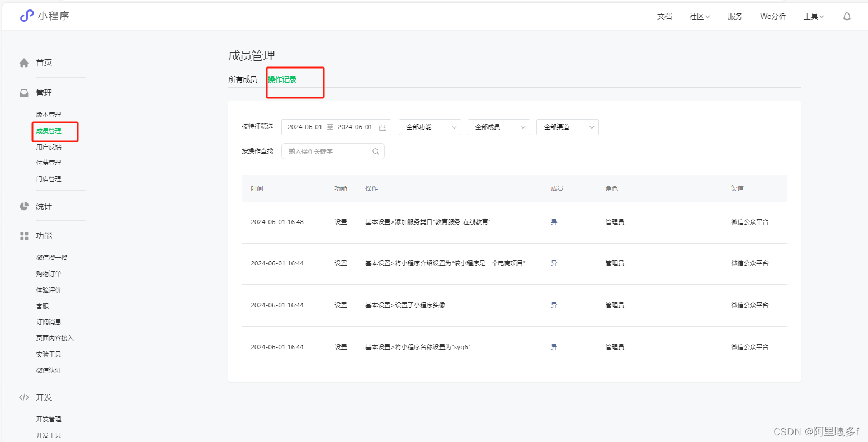This screenshot has width=868, height=442.
Task: Switch to the 所有成员 tab
Action: click(243, 79)
